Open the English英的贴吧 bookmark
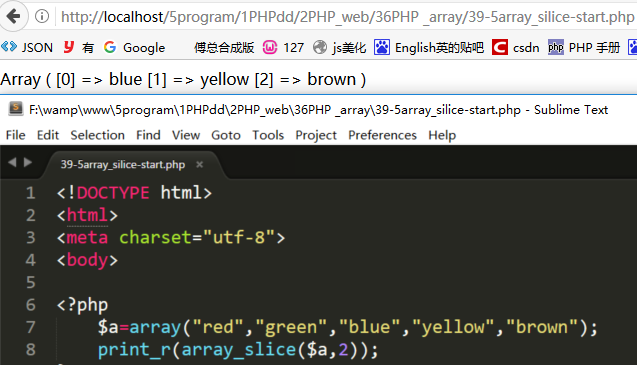Screen dimensions: 637x365 (440, 48)
